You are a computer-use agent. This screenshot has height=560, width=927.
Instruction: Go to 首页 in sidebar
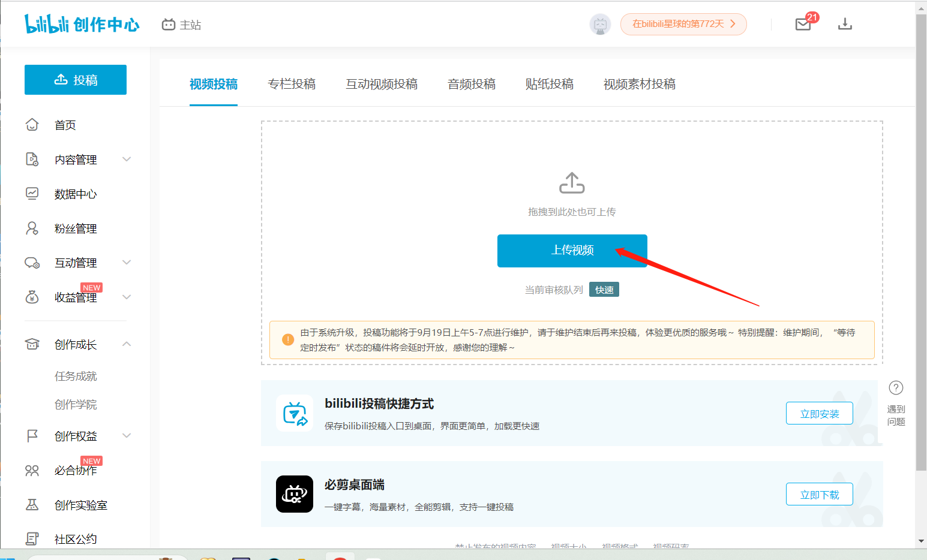coord(65,125)
